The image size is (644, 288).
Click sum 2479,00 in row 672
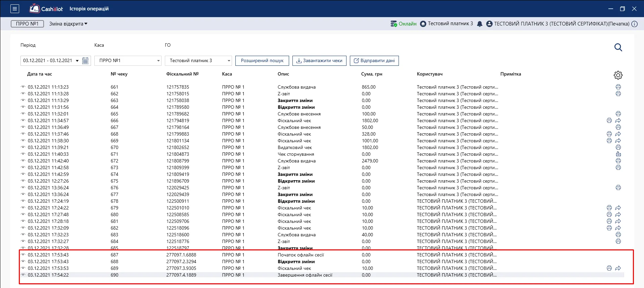pos(370,161)
